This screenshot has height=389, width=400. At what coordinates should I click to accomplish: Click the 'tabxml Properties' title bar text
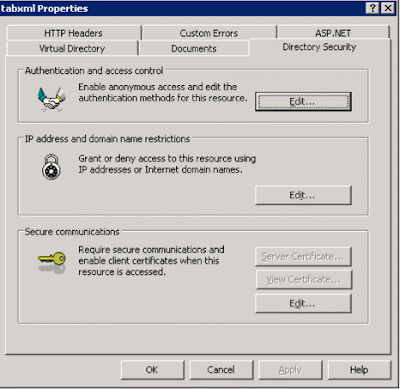(44, 8)
